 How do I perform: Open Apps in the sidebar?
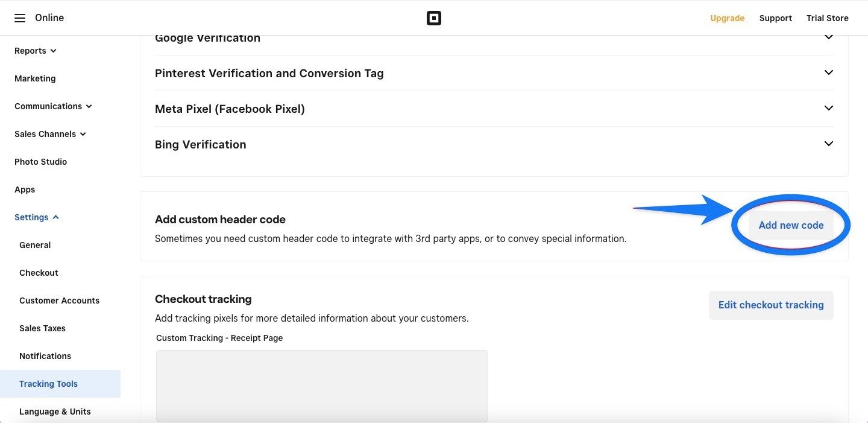25,189
